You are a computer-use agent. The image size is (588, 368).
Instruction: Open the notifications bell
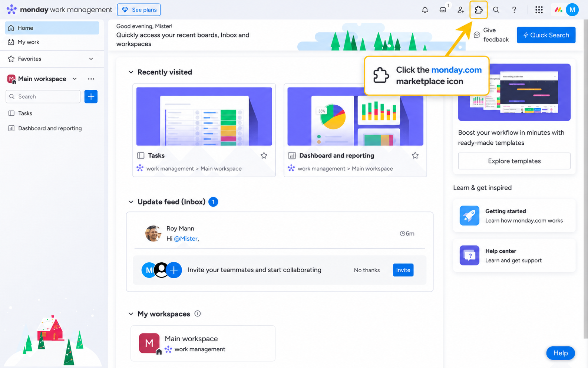[425, 10]
